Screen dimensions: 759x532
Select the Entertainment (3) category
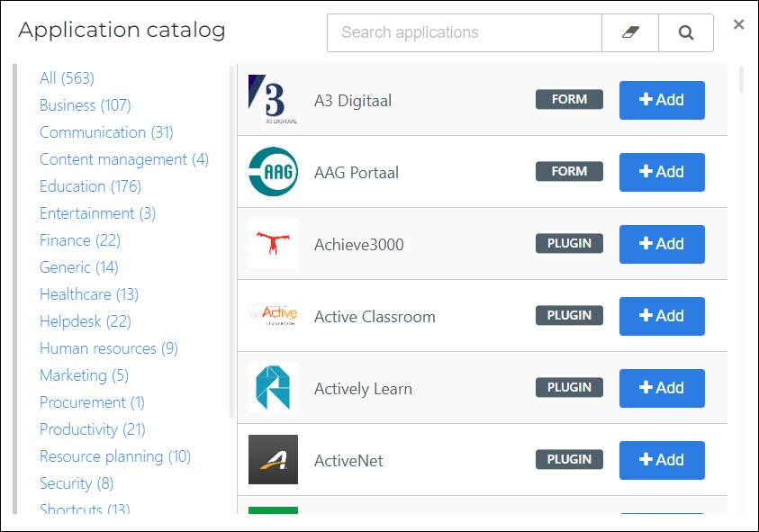pos(98,213)
